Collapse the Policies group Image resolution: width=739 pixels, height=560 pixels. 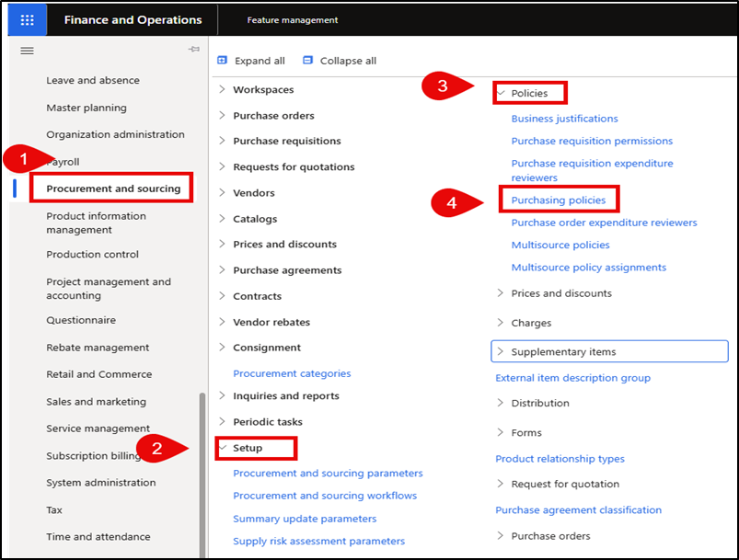pyautogui.click(x=501, y=93)
